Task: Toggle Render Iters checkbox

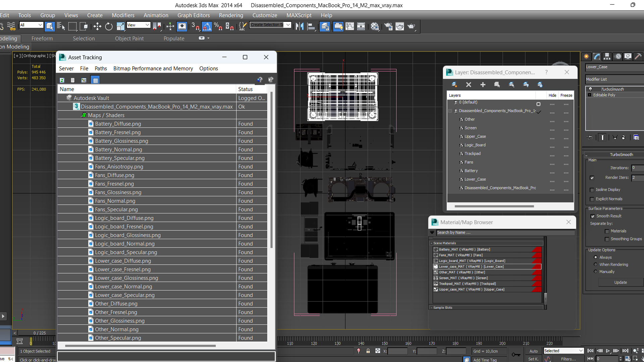Action: (x=592, y=178)
